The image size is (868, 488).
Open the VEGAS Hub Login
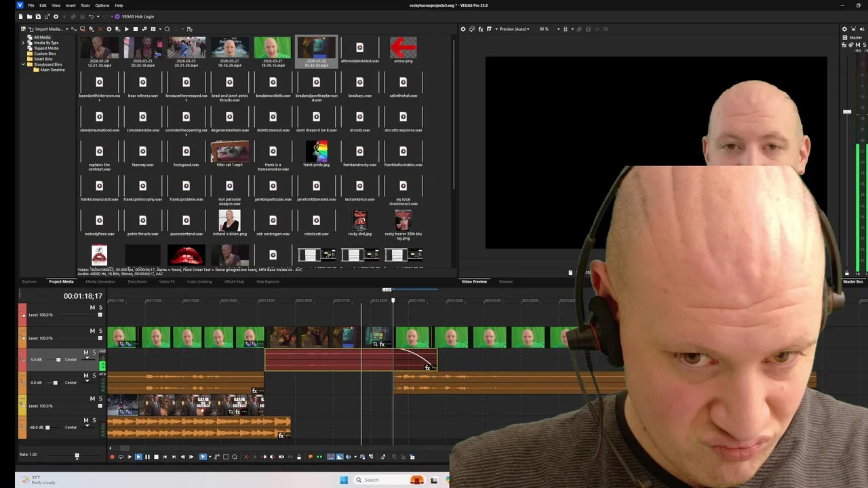pos(134,16)
